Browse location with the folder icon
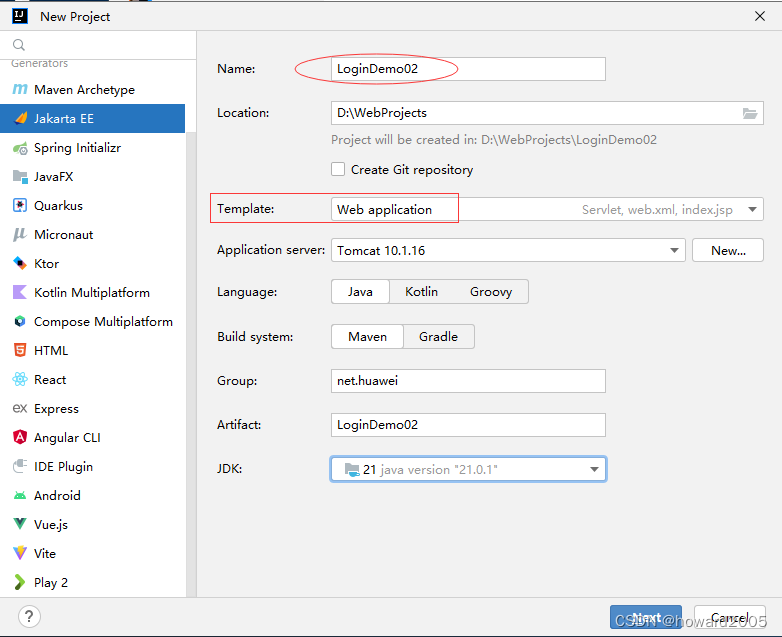 click(x=750, y=113)
